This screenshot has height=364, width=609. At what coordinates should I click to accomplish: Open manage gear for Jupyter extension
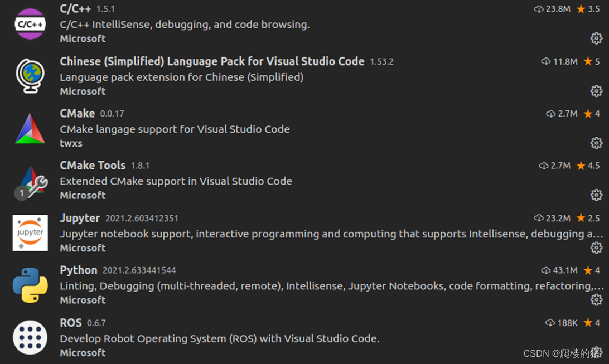click(596, 247)
